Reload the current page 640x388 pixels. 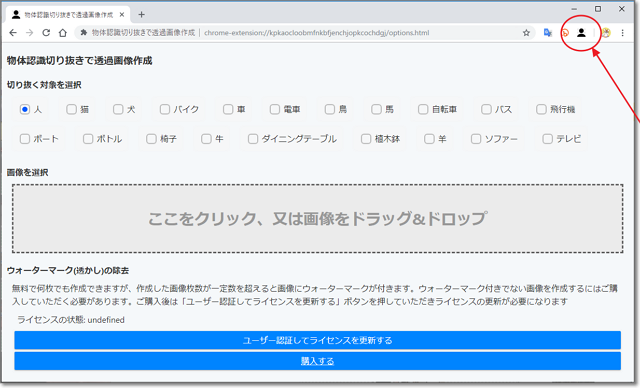point(46,33)
